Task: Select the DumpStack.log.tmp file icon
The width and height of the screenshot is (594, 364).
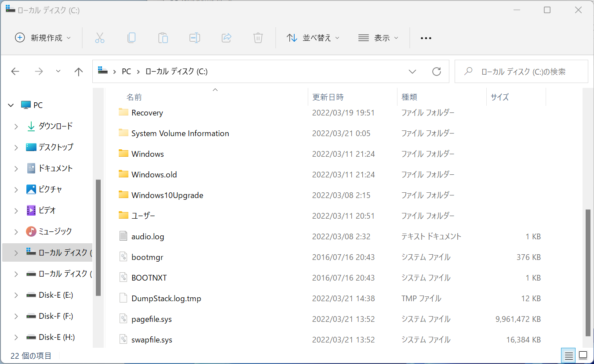Action: (x=123, y=298)
